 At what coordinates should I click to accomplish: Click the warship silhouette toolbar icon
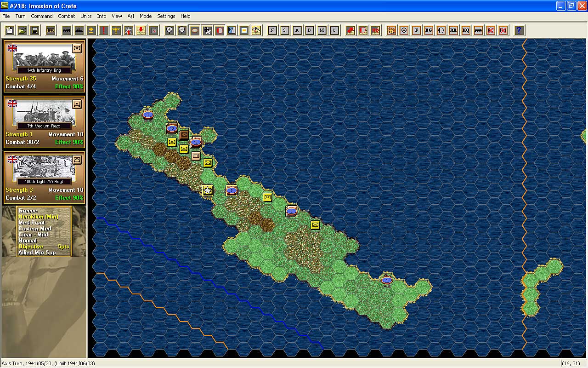[79, 30]
